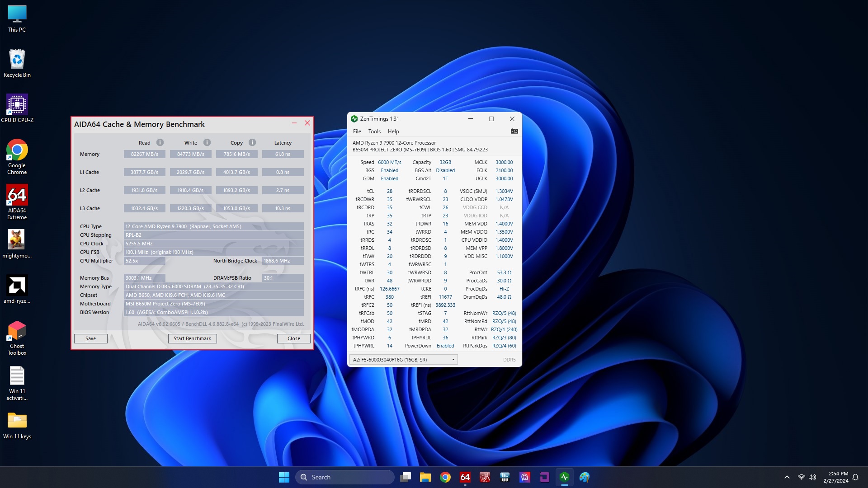868x488 pixels.
Task: Click the info icon next to Copy
Action: (252, 142)
